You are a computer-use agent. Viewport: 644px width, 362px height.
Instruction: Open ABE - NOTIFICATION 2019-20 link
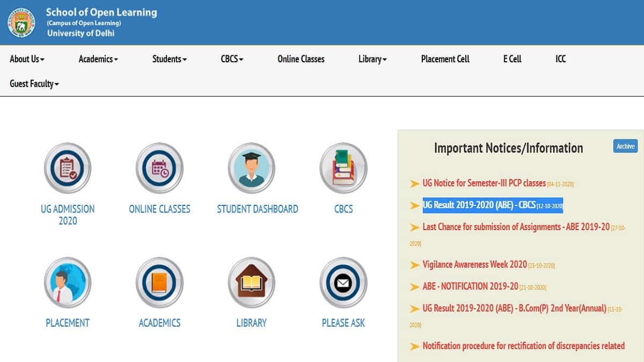click(471, 287)
